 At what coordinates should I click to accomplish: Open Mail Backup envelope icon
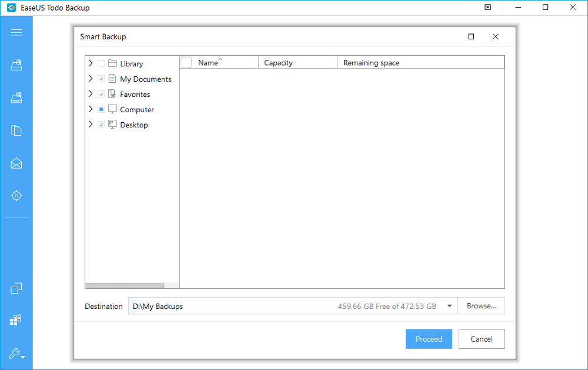click(x=16, y=163)
